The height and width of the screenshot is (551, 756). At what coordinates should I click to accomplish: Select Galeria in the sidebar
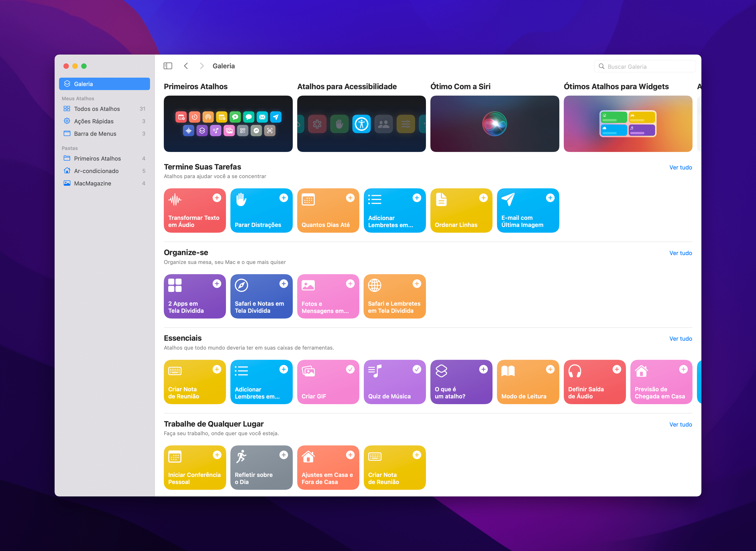(x=105, y=84)
